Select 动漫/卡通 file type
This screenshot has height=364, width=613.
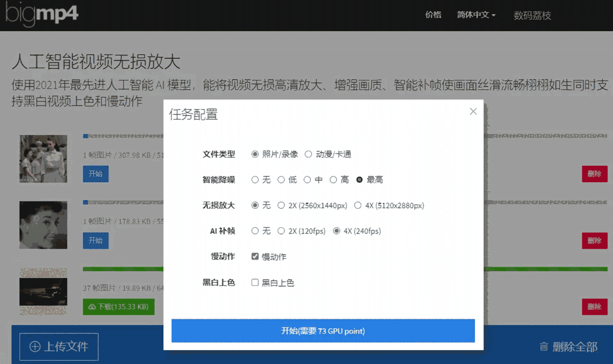tap(309, 154)
